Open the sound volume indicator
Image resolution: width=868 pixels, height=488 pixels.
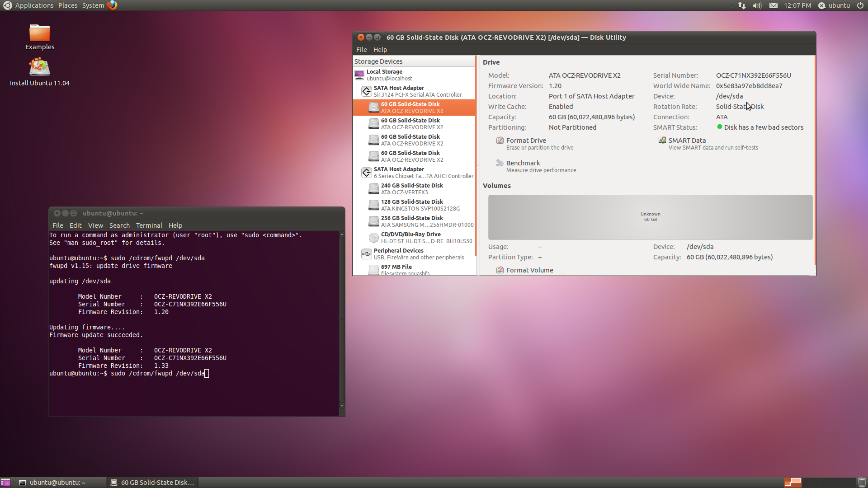[x=757, y=5]
